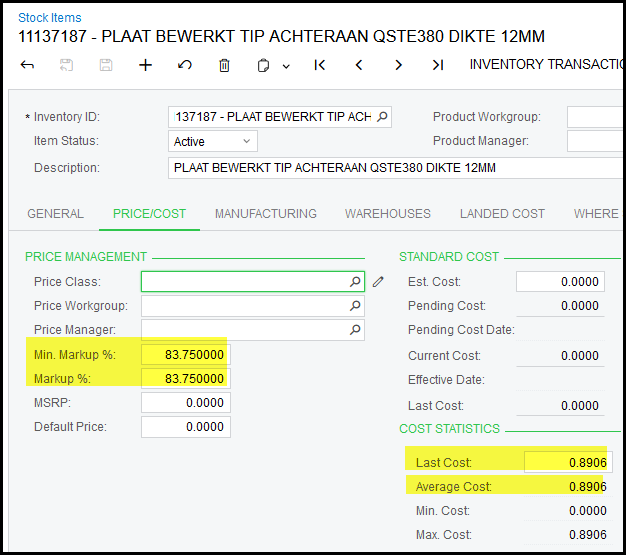Delete the record with trash icon
The image size is (626, 555).
(x=224, y=65)
